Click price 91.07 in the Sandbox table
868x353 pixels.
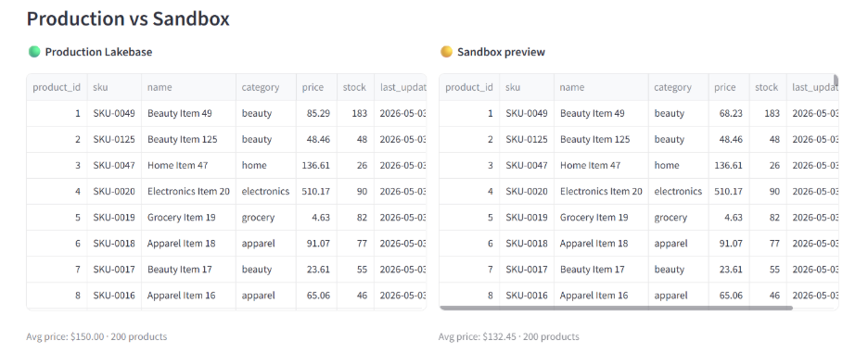[x=729, y=244]
